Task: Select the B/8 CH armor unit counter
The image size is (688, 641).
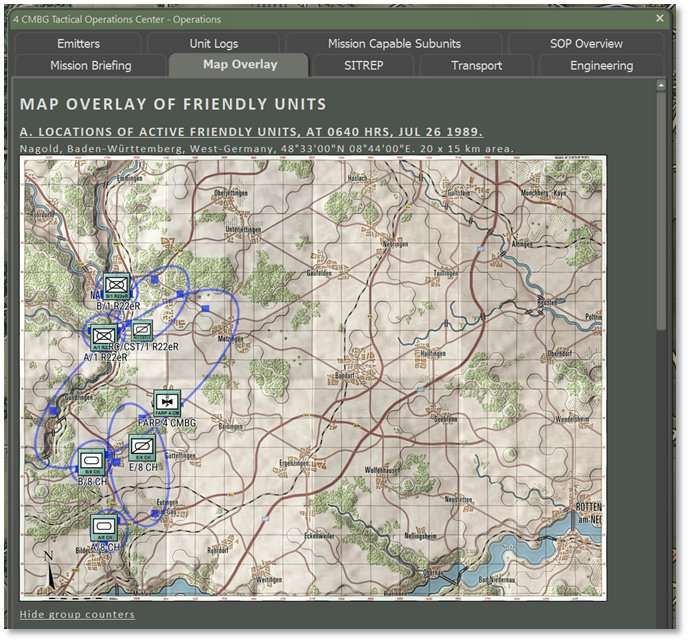Action: tap(92, 461)
